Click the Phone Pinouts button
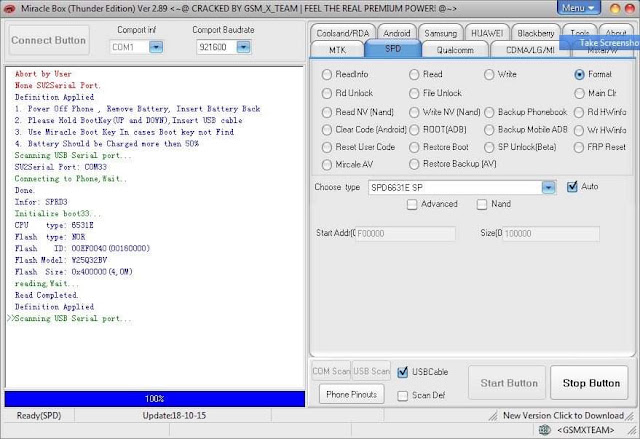640x439 pixels. (x=351, y=394)
